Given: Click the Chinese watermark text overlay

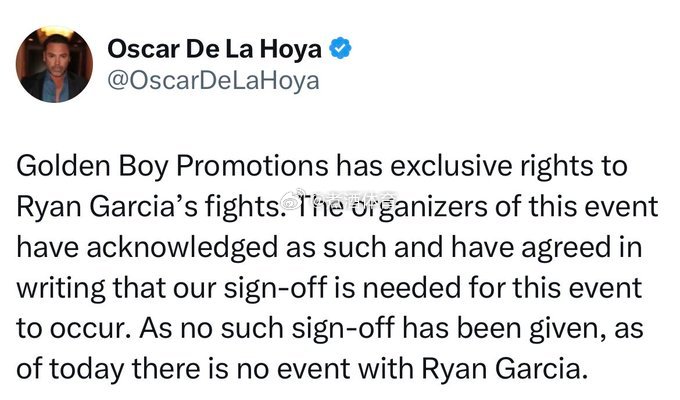Looking at the screenshot, I should [355, 198].
